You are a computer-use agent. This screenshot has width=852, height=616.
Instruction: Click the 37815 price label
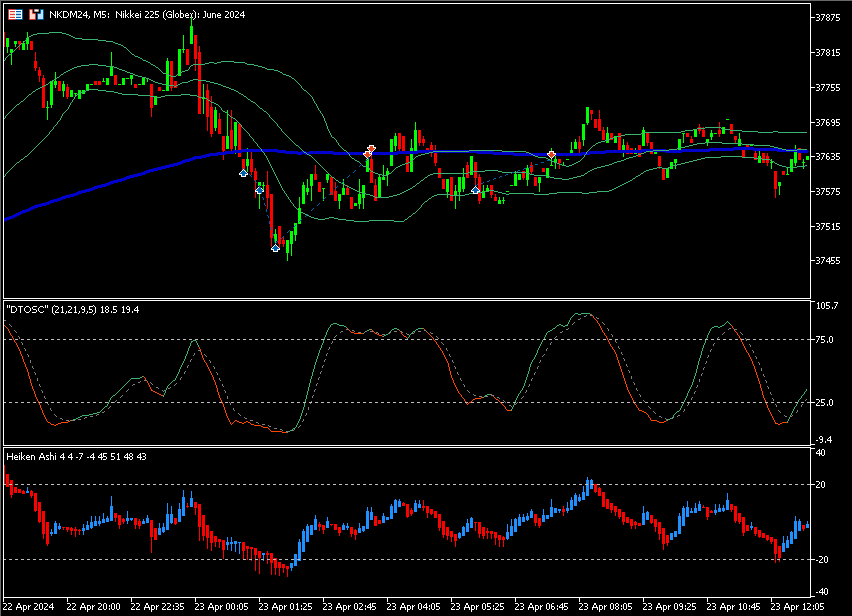tap(828, 53)
